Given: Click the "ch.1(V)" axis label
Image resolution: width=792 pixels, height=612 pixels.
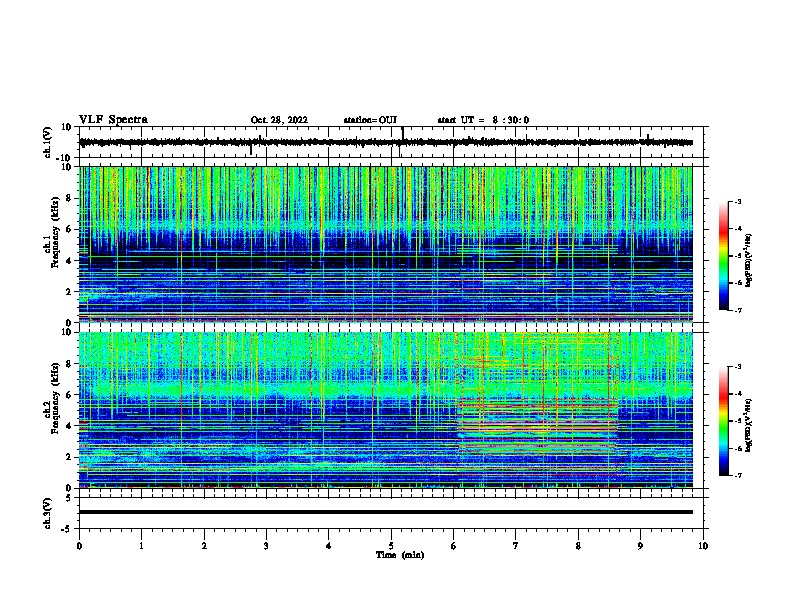Looking at the screenshot, I should coord(47,142).
